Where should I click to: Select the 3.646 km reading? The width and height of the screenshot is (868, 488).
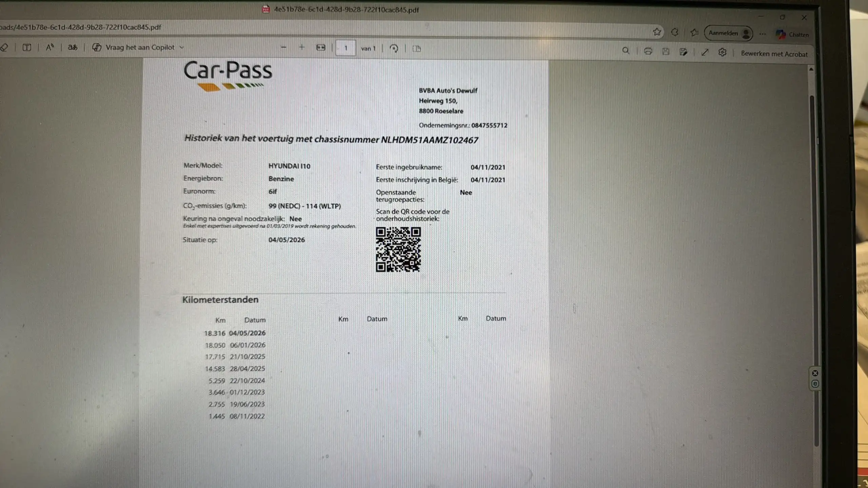(217, 392)
